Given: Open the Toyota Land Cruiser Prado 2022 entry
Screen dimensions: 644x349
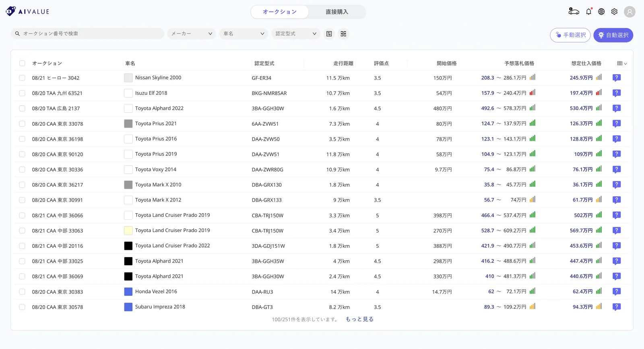Looking at the screenshot, I should point(173,245).
